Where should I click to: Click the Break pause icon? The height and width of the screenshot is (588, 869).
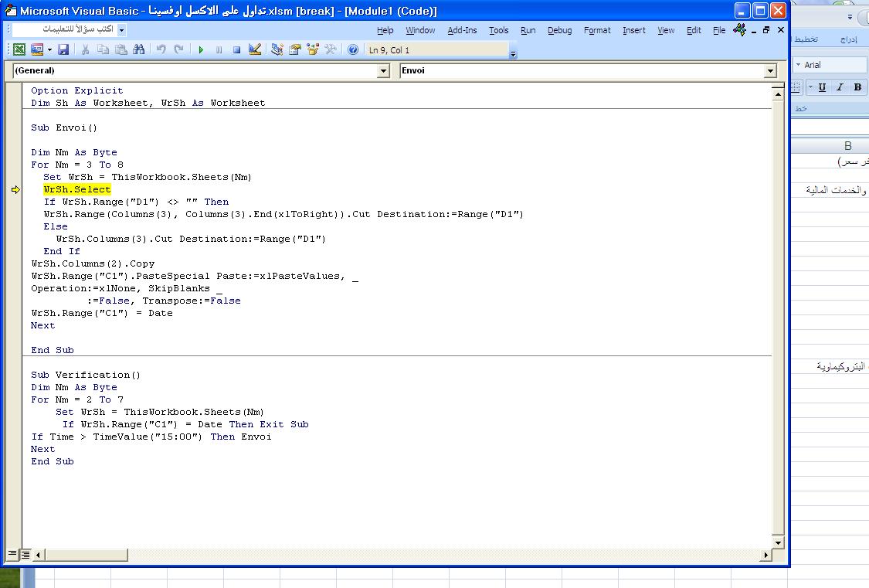point(219,50)
